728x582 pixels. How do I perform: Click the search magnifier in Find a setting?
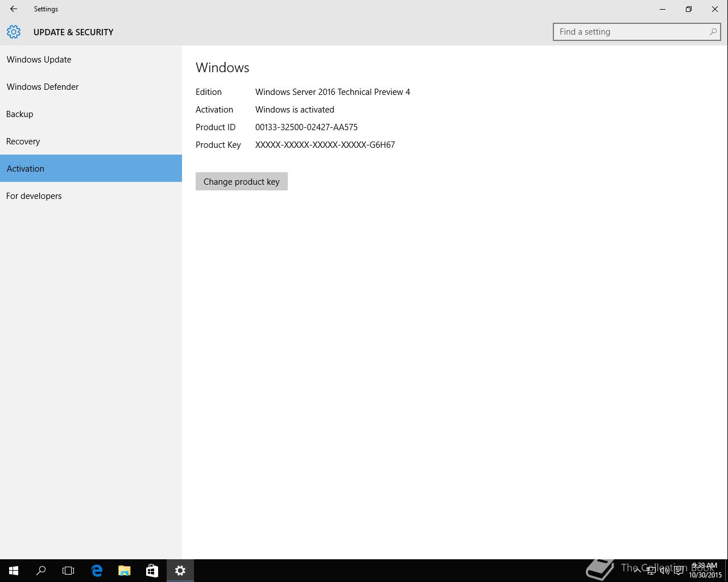click(713, 32)
